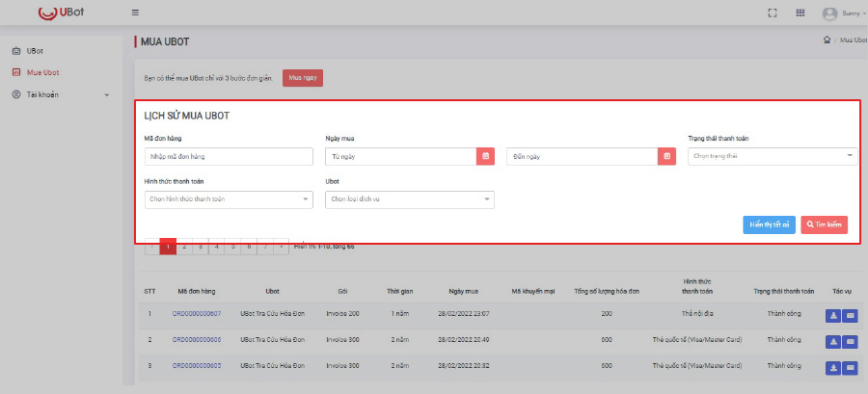
Task: Go to pagination page 2
Action: [x=184, y=247]
